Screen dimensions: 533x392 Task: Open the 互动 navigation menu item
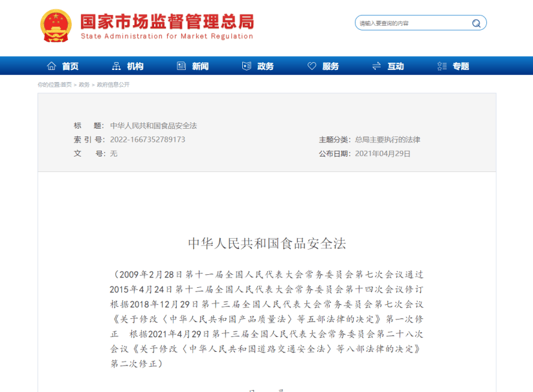(396, 66)
